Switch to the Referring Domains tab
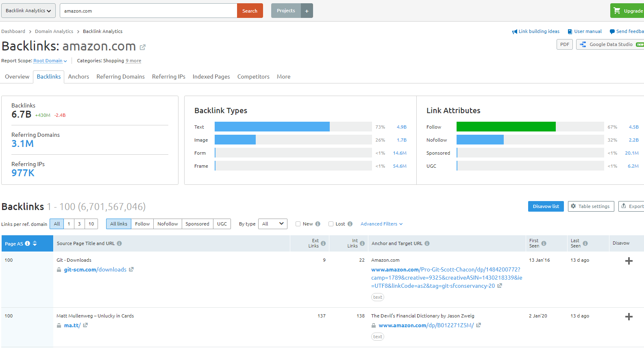This screenshot has height=348, width=644. pos(120,77)
